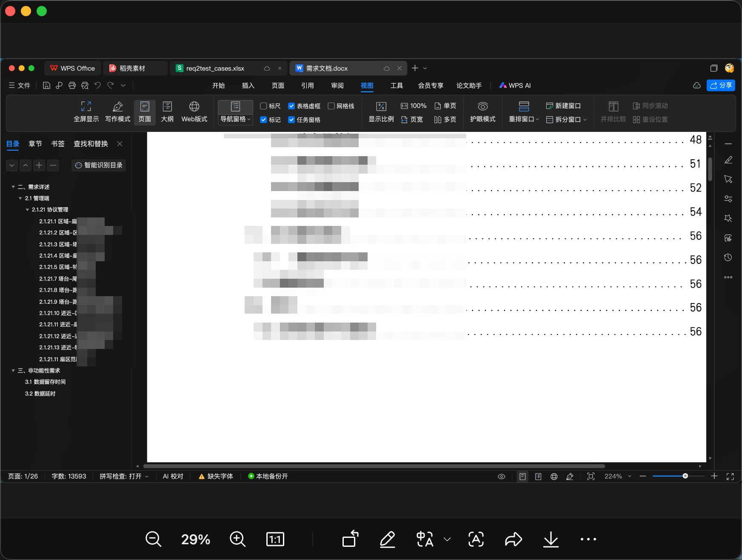Switch to Web版式 layout
Image resolution: width=742 pixels, height=560 pixels.
click(x=194, y=112)
